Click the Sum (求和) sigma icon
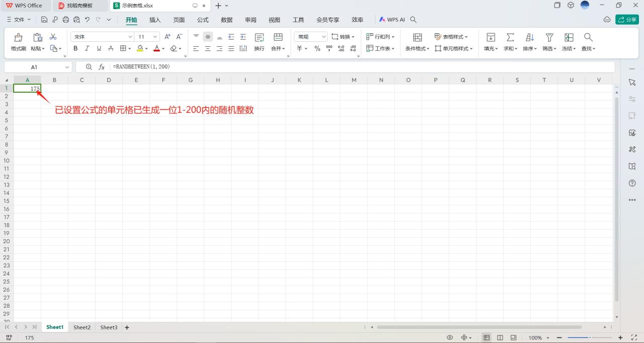The width and height of the screenshot is (644, 343). pyautogui.click(x=510, y=37)
